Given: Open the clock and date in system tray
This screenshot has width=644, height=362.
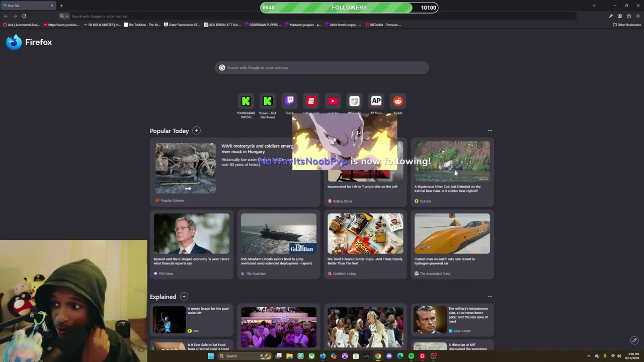Looking at the screenshot, I should [633, 356].
